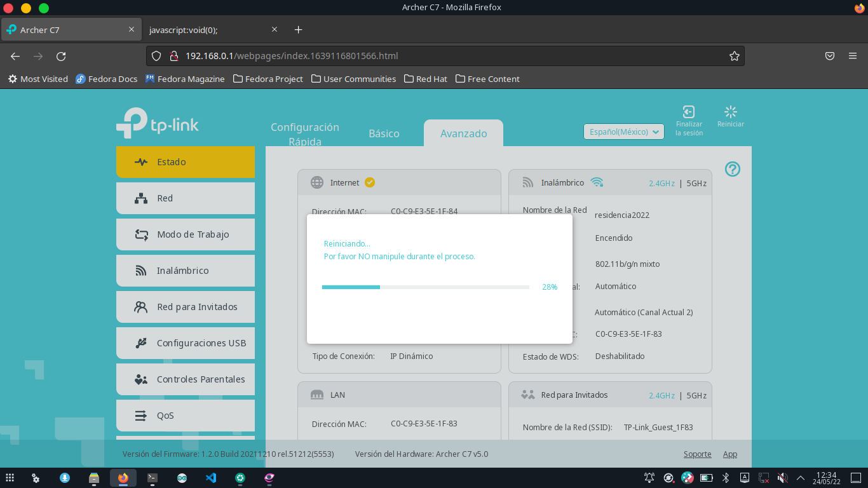Click the Reiniciando... message text
This screenshot has width=868, height=488.
click(347, 243)
